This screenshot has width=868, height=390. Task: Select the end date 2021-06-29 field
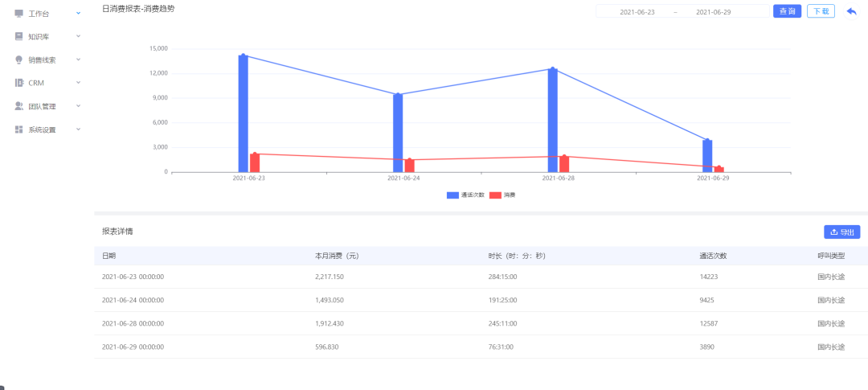713,11
